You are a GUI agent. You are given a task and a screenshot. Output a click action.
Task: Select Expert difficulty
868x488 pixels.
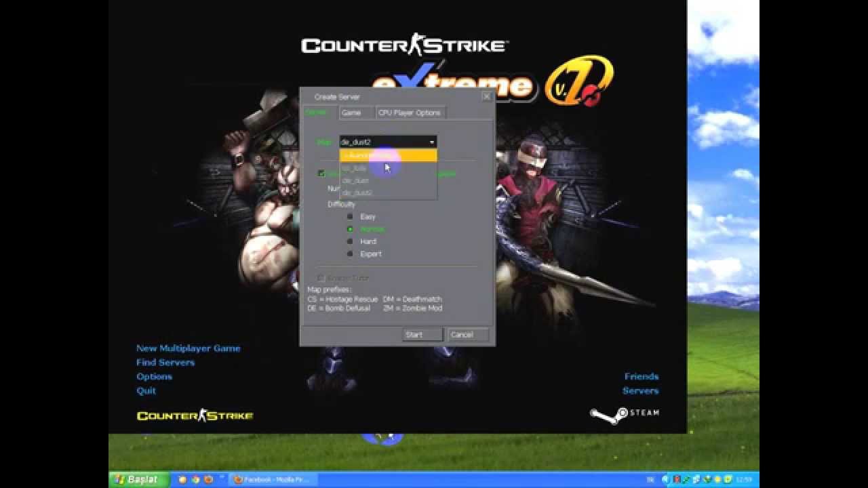364,253
